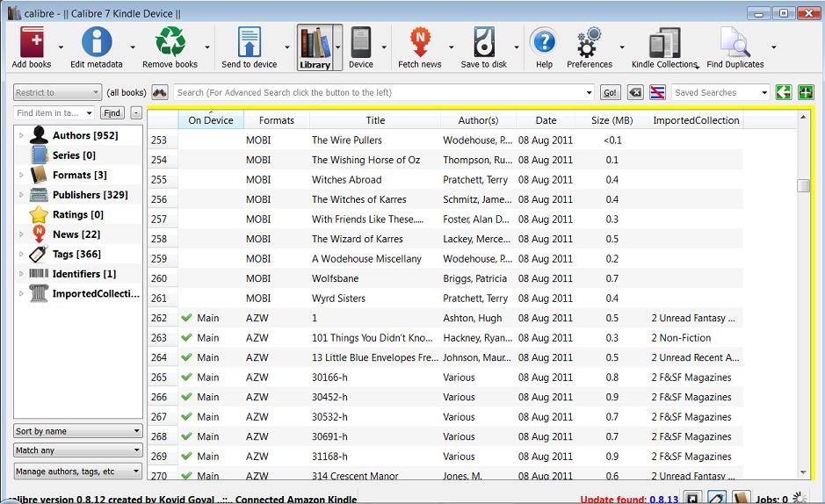Toggle the tag browser status bar icon

tap(717, 498)
